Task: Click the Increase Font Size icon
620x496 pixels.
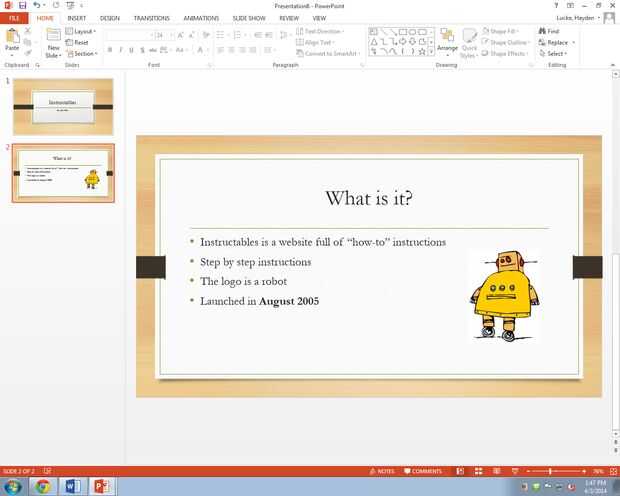Action: (181, 35)
